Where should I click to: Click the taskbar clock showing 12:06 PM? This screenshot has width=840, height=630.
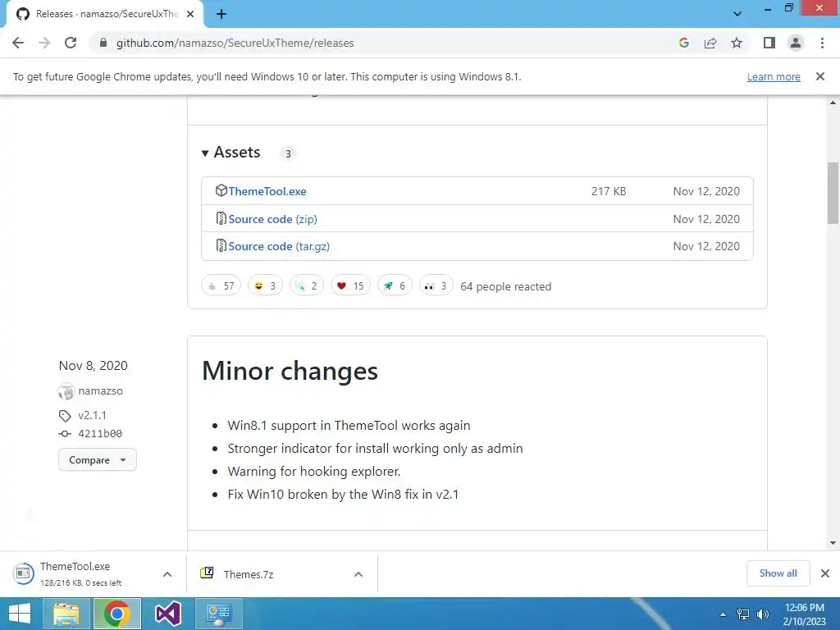coord(804,614)
